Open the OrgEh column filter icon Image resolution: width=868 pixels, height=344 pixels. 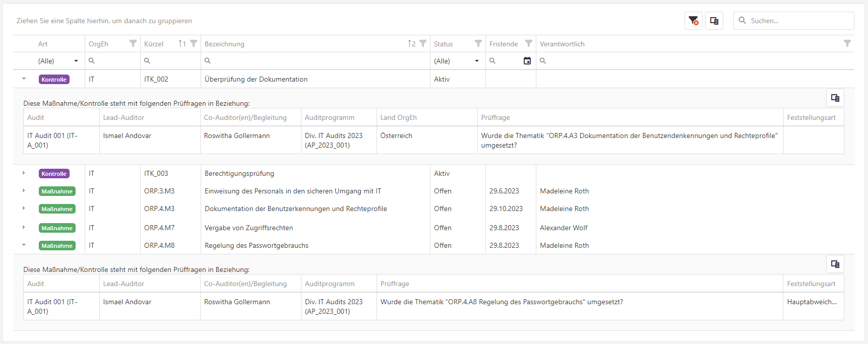(x=133, y=44)
